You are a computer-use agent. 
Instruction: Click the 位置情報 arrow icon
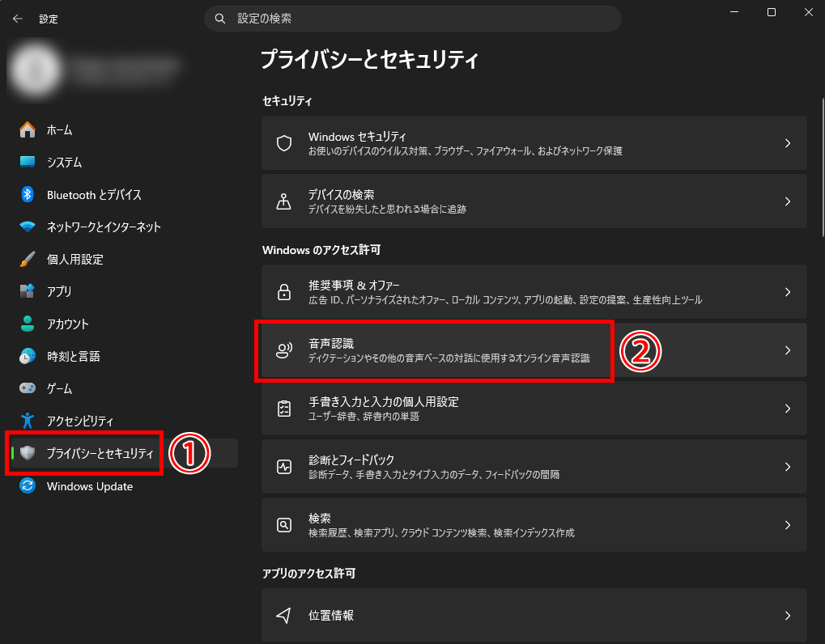coord(284,615)
